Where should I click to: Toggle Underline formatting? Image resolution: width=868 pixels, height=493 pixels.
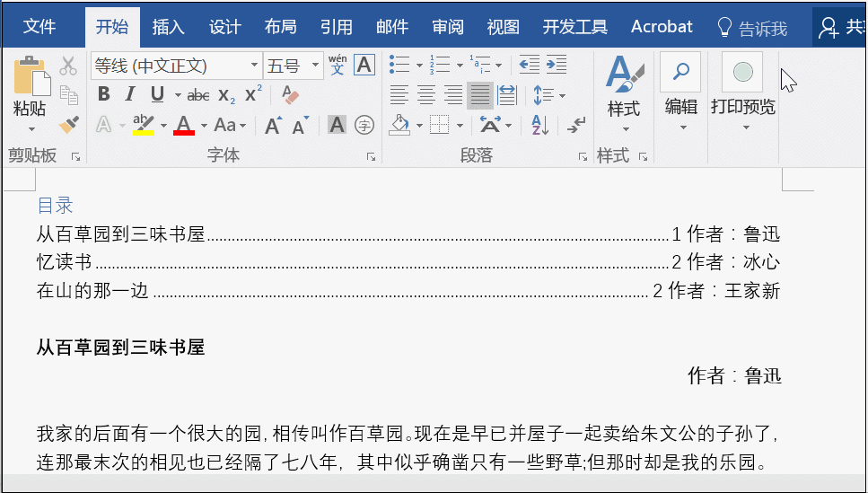(x=157, y=94)
